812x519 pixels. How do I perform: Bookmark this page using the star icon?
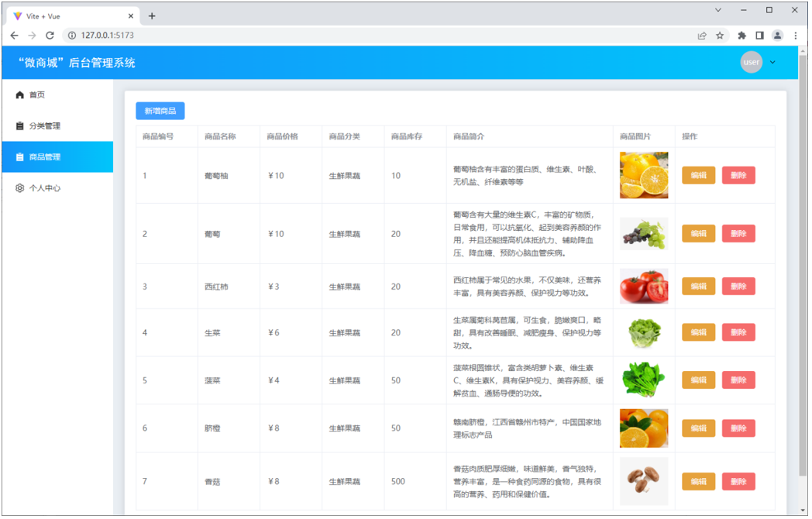720,36
